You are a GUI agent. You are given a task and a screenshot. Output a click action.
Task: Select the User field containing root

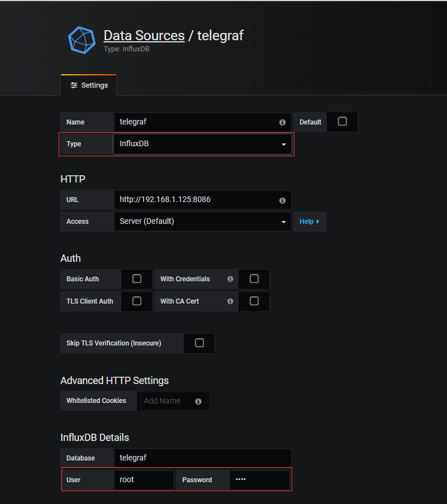click(144, 479)
